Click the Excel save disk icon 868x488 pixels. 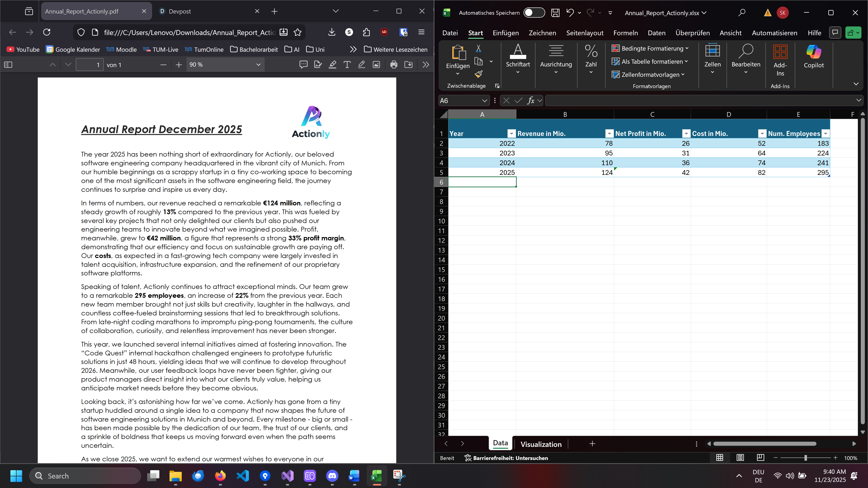555,13
